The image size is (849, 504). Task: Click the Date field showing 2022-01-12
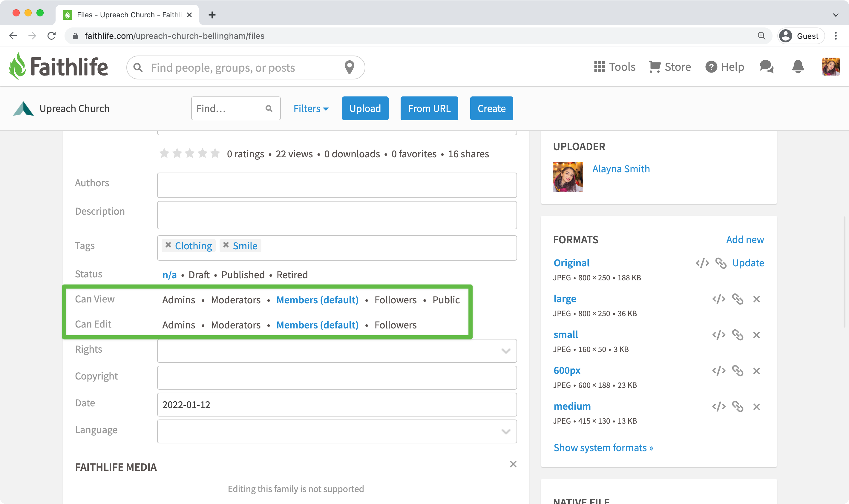pyautogui.click(x=337, y=405)
